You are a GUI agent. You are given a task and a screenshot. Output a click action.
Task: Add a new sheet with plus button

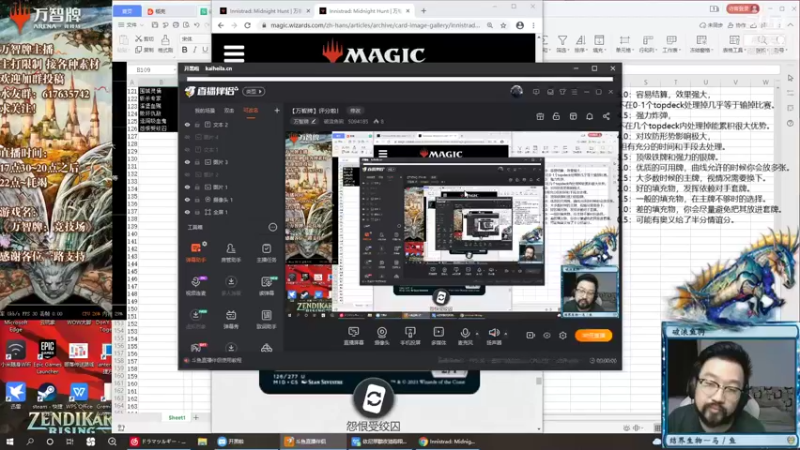196,417
